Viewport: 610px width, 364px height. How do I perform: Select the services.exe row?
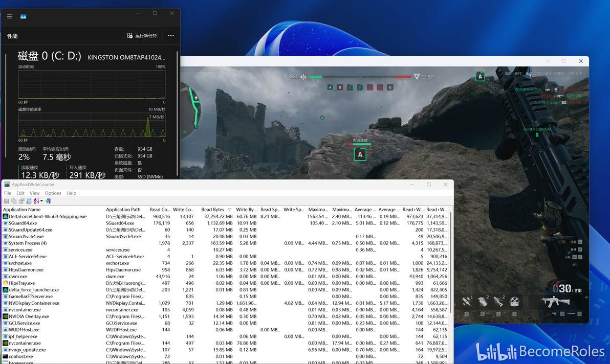coord(226,250)
